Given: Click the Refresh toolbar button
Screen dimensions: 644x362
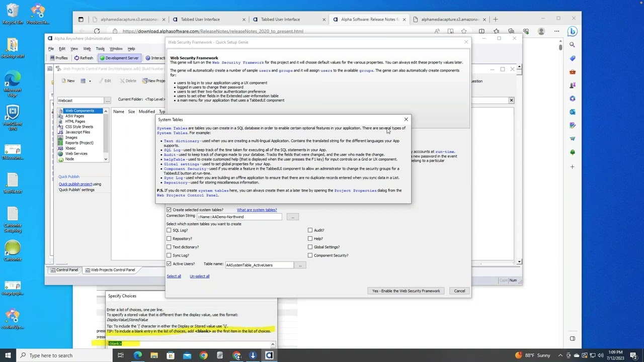Looking at the screenshot, I should click(84, 58).
